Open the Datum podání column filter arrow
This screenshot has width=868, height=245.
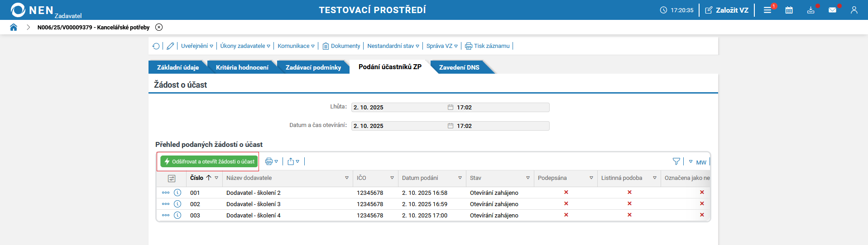coord(460,178)
